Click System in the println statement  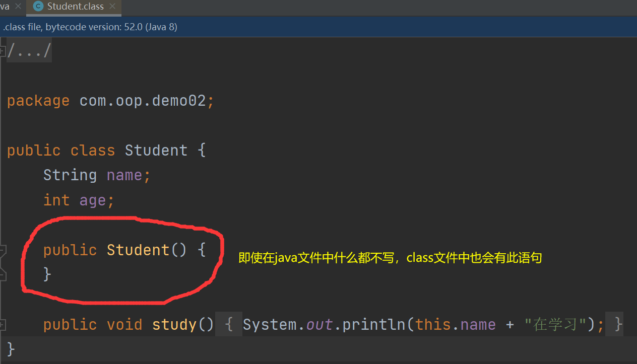pos(270,324)
